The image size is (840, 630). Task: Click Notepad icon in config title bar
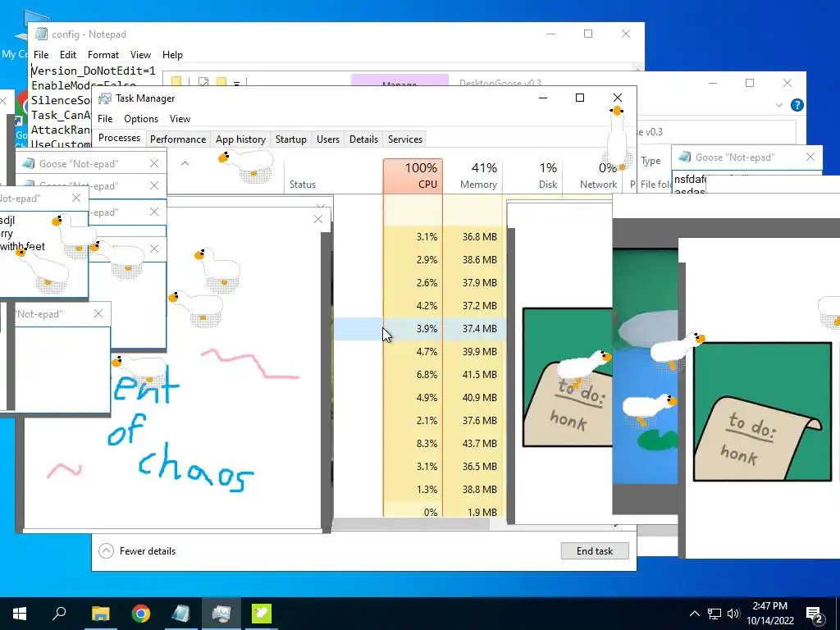click(41, 34)
